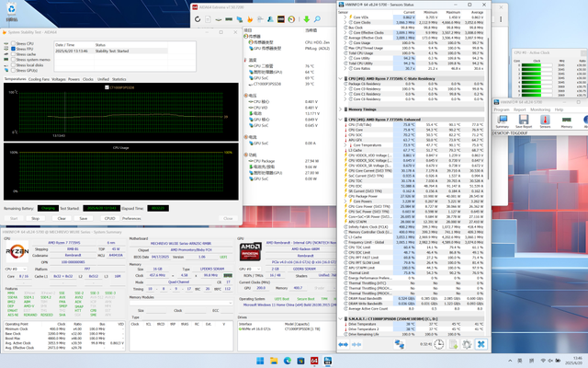Open Microsoft Edge from the taskbar
Screen dimensions: 588x368
[288, 361]
